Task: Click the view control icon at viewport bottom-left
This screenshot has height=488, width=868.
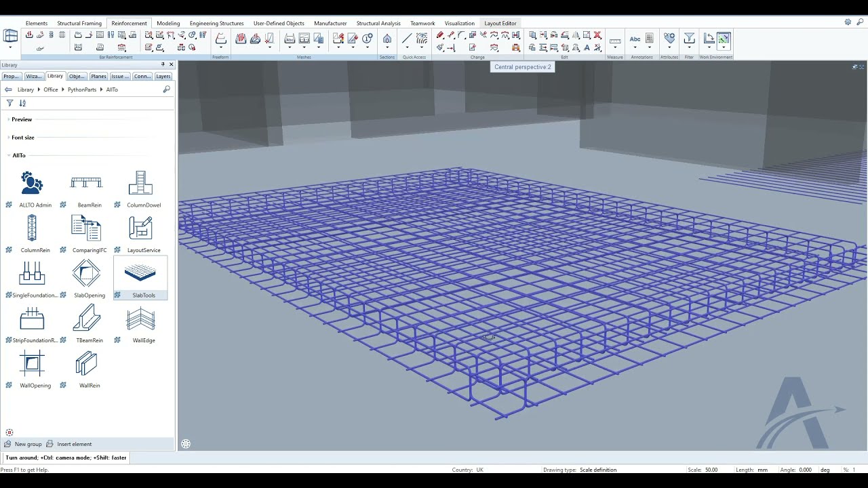Action: (x=186, y=444)
